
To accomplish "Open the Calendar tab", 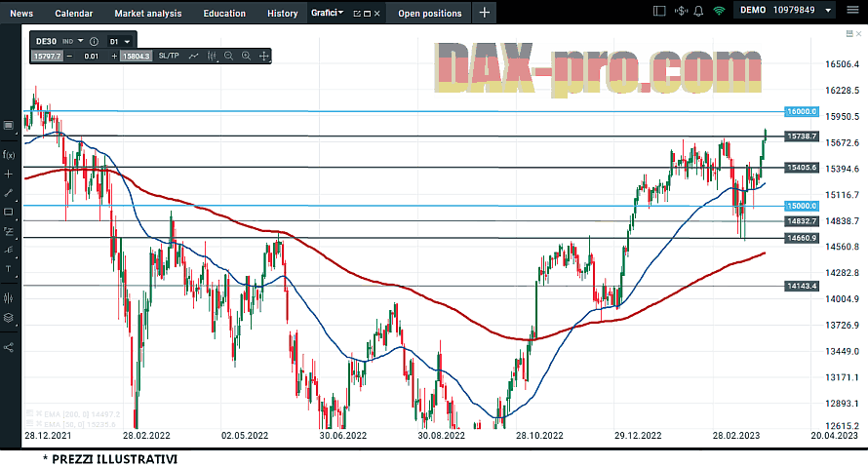I will coord(73,14).
